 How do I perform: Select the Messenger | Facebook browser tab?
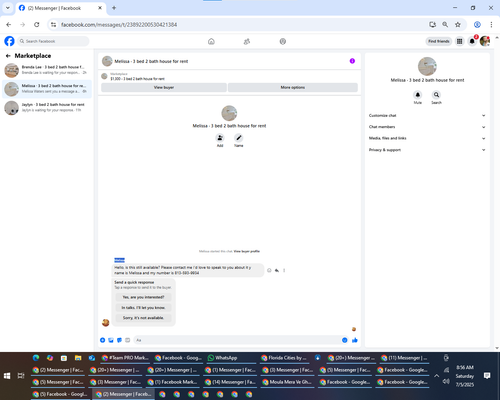pyautogui.click(x=61, y=8)
